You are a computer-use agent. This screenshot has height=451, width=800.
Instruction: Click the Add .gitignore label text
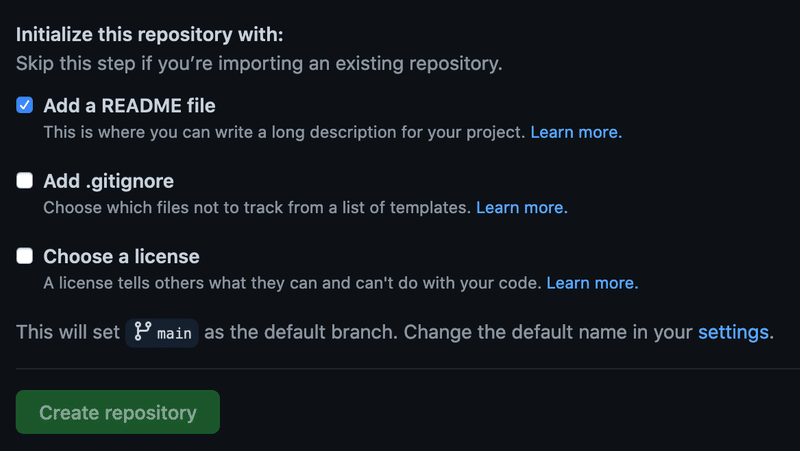point(108,181)
